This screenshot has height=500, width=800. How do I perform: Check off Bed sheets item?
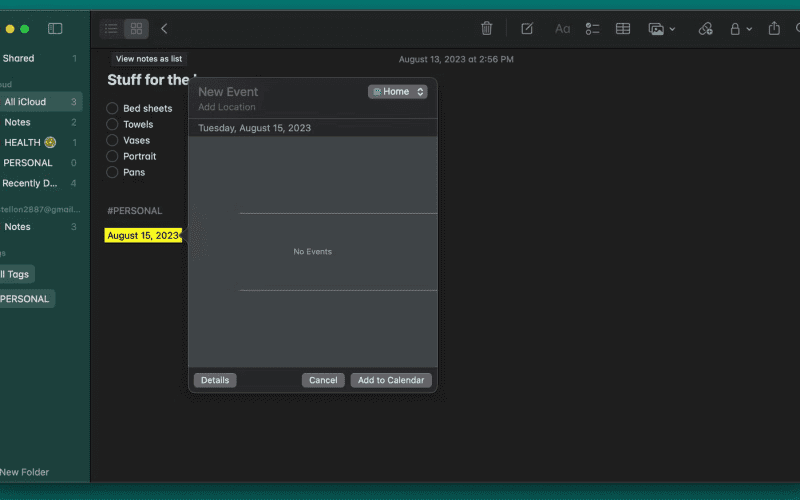click(112, 108)
